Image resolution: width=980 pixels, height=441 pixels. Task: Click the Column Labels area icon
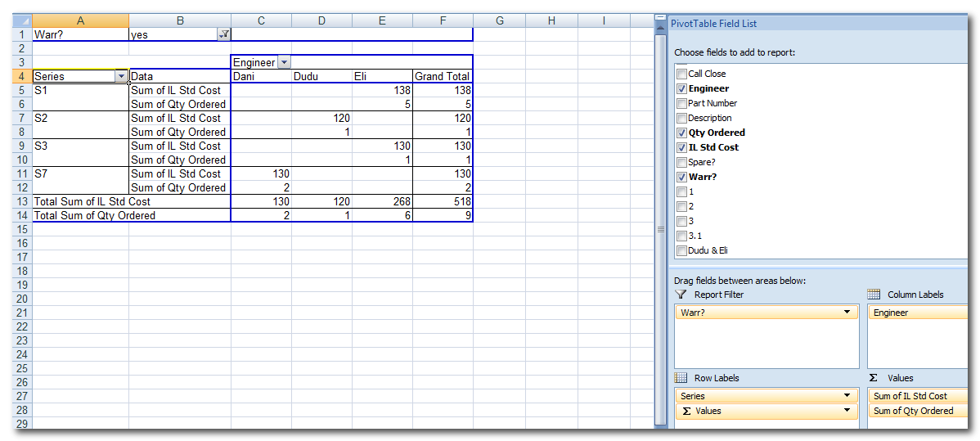point(874,295)
